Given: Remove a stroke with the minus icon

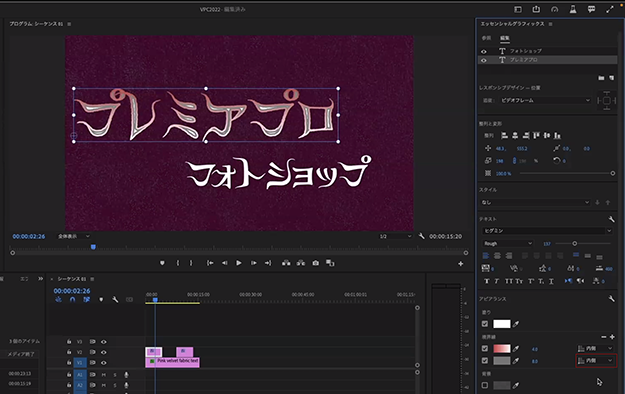Looking at the screenshot, I should [603, 337].
